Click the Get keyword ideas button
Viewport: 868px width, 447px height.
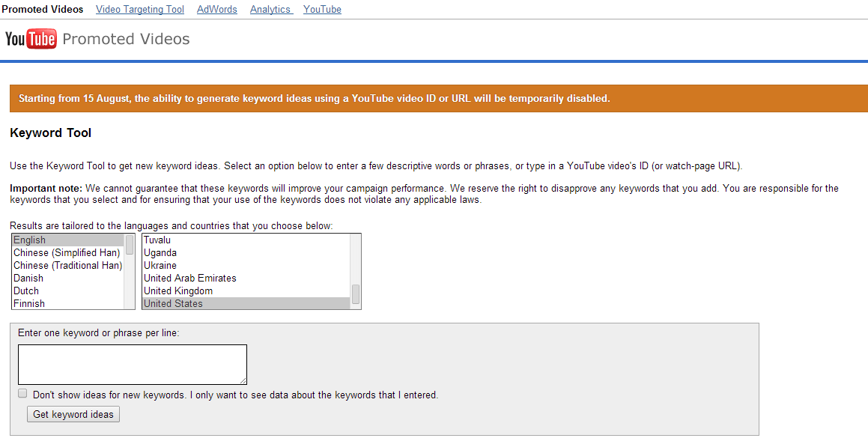pyautogui.click(x=73, y=414)
